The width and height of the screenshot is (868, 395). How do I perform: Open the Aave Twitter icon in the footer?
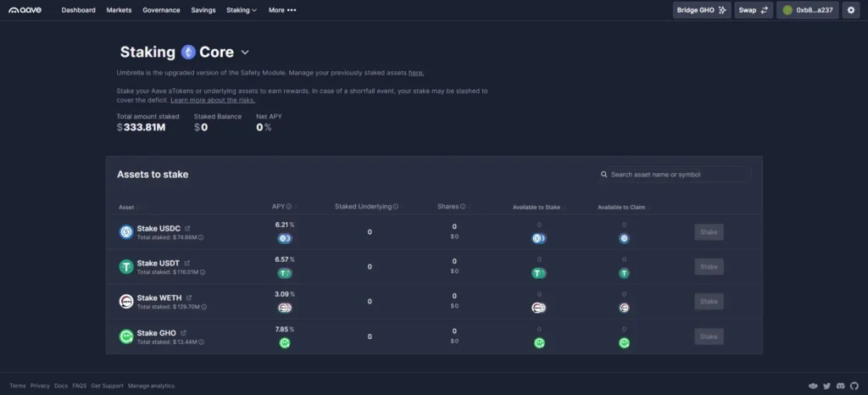(x=827, y=386)
